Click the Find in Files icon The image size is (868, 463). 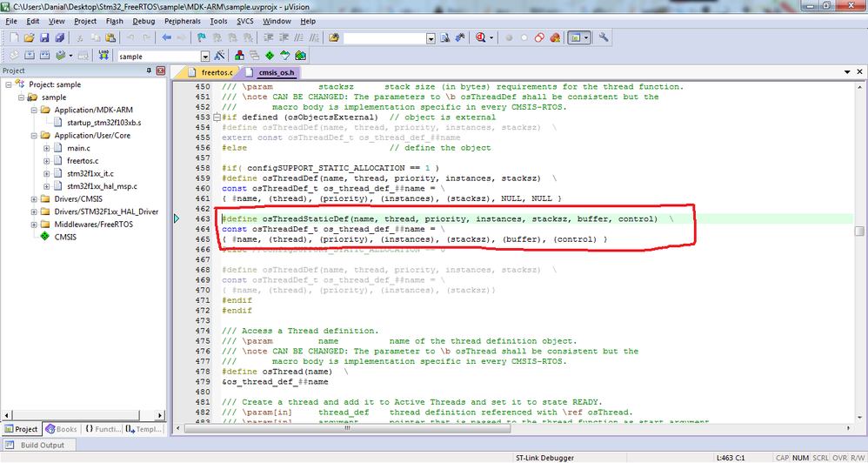pyautogui.click(x=333, y=37)
